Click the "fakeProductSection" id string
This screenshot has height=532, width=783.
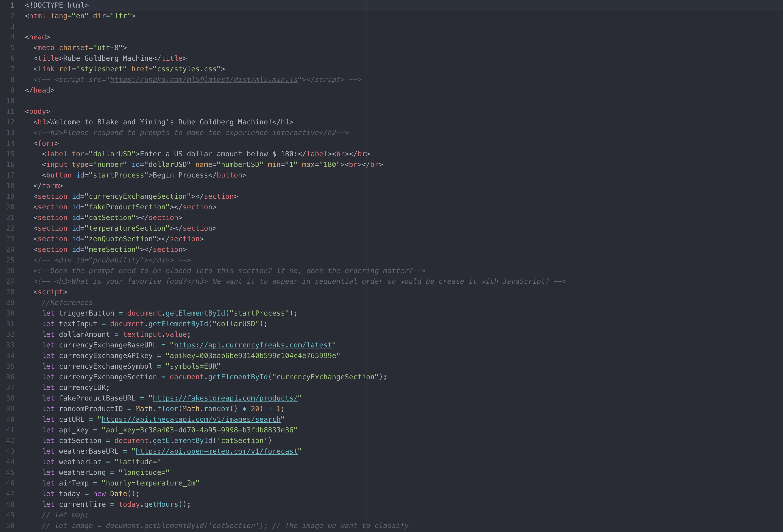(x=127, y=207)
